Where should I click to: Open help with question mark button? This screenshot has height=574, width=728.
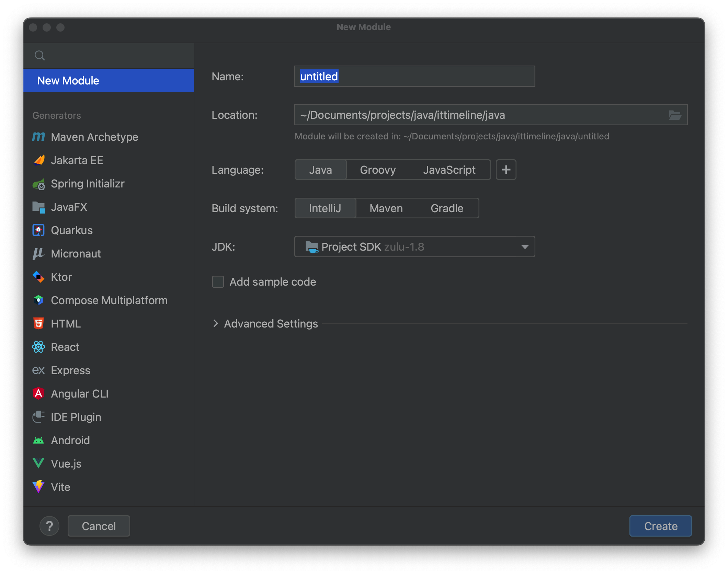[x=49, y=526]
